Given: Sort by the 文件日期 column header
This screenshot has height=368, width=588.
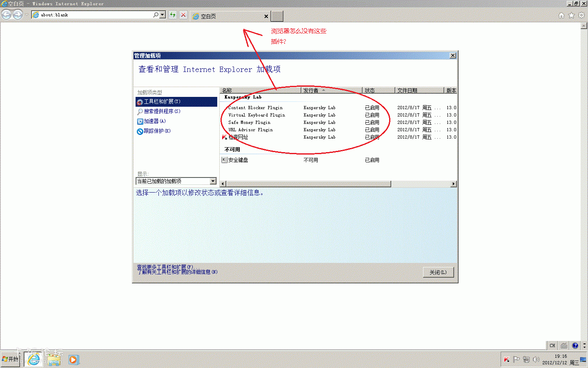Looking at the screenshot, I should coord(420,90).
